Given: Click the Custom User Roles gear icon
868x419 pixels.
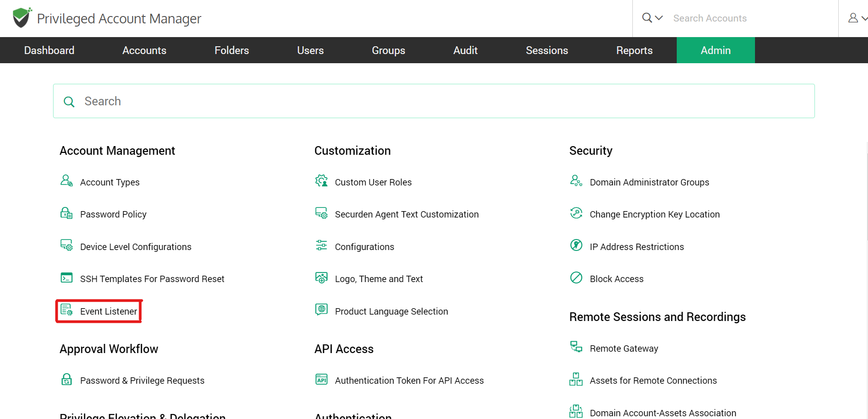Looking at the screenshot, I should [321, 181].
